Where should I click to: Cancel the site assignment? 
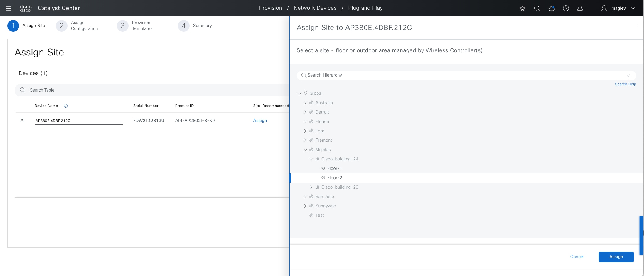(x=577, y=257)
